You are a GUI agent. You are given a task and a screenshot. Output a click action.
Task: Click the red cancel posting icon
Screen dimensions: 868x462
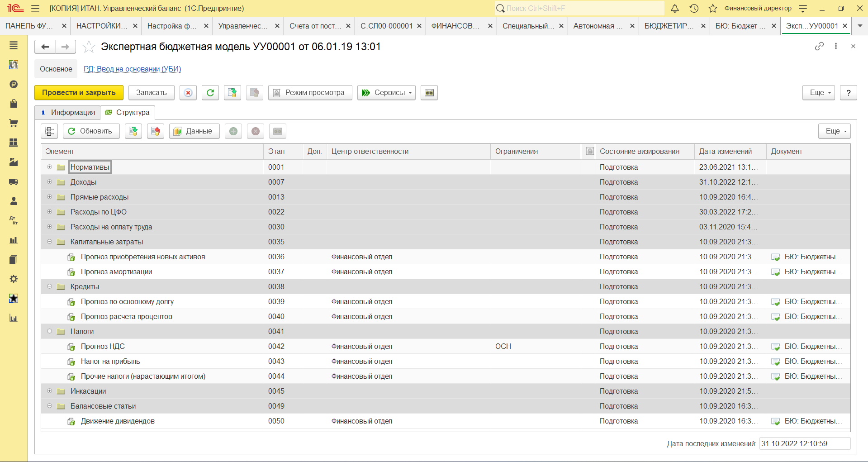pyautogui.click(x=188, y=93)
